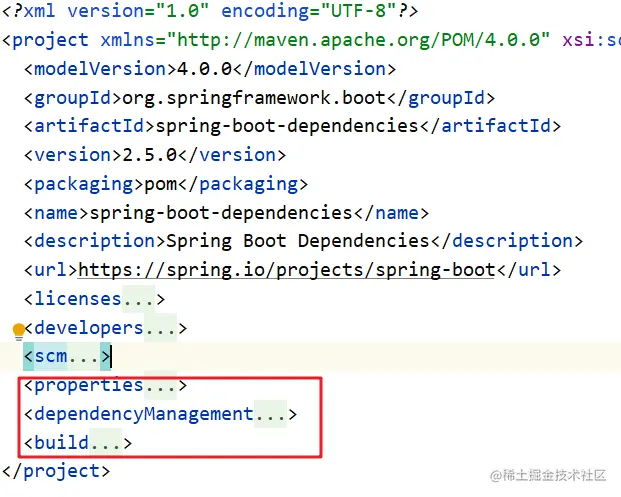The width and height of the screenshot is (621, 497).
Task: Expand the folded scm element
Action: [x=83, y=357]
